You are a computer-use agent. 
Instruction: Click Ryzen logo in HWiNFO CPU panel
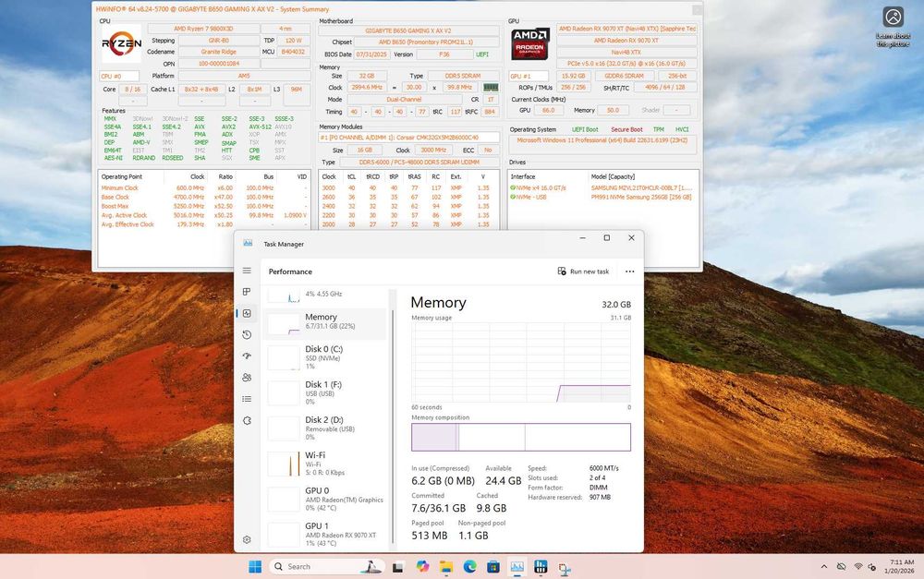[x=121, y=43]
